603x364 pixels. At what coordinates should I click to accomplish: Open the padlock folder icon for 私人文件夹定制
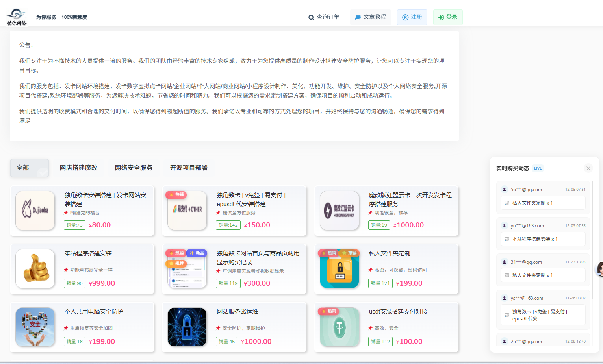coord(340,269)
